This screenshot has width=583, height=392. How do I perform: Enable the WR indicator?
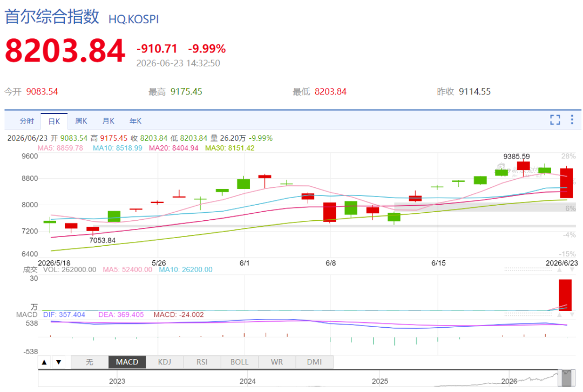(277, 362)
